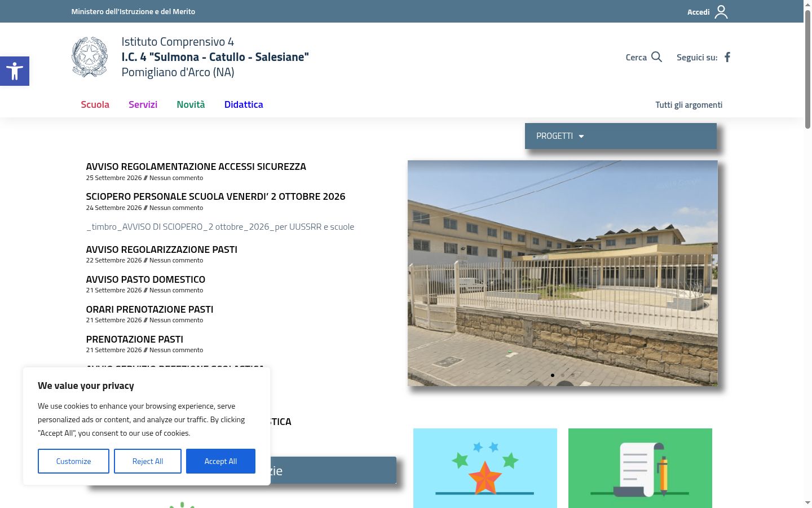Image resolution: width=812 pixels, height=508 pixels.
Task: Open SCIOPERO PERSONALE SCUOLA VENERDI' 2 OTTOBRE post
Action: click(x=215, y=196)
